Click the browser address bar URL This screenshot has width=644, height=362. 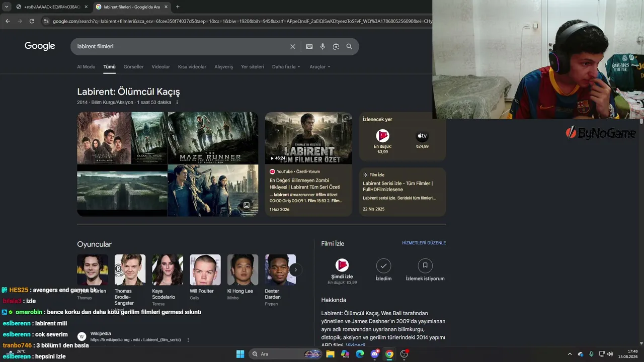point(242,21)
